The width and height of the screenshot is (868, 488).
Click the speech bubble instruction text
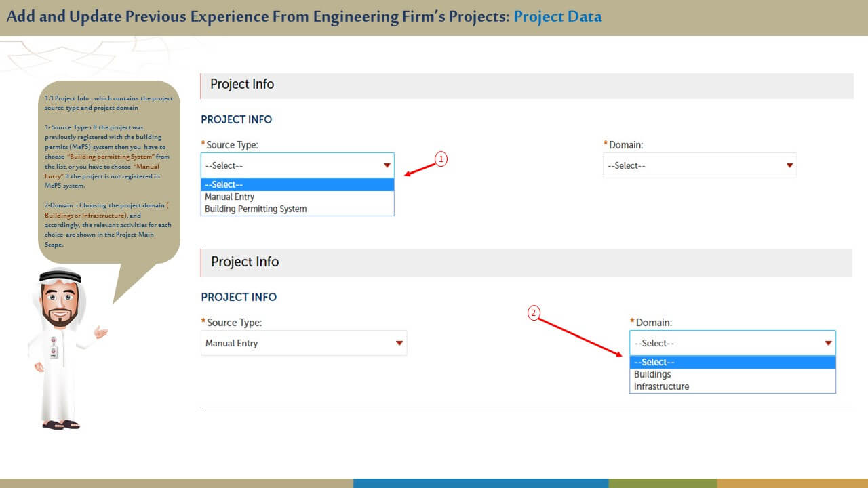click(x=108, y=171)
